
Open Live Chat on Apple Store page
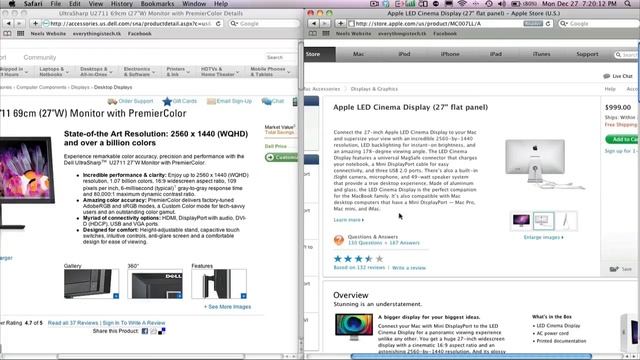coord(618,76)
